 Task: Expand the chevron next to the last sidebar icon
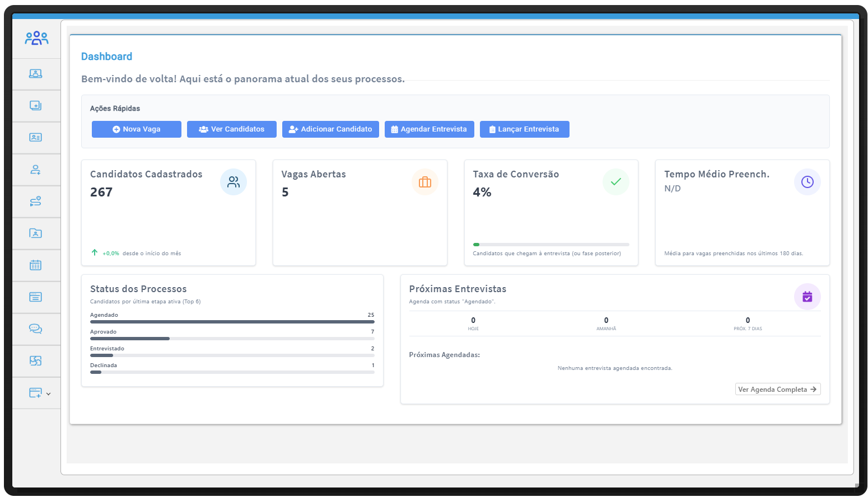(48, 393)
